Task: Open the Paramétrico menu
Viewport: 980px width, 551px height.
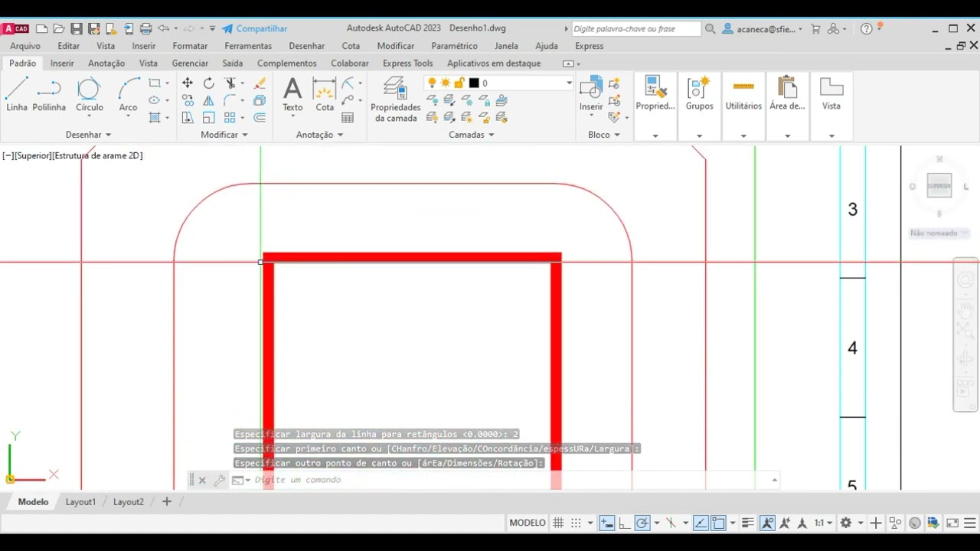Action: pos(454,46)
